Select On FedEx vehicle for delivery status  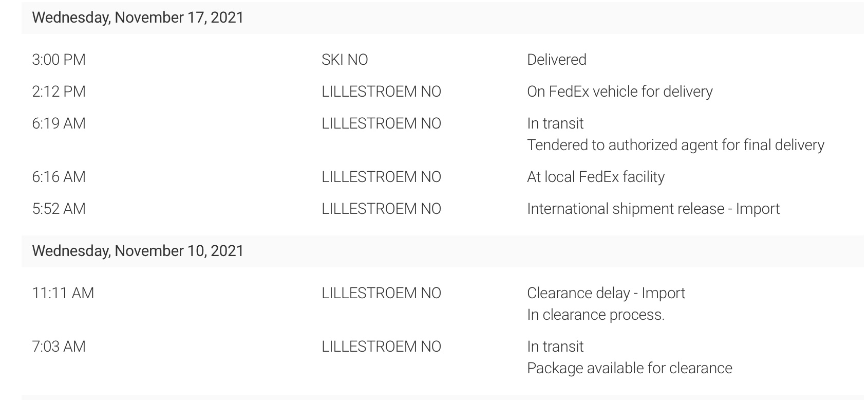coord(620,92)
